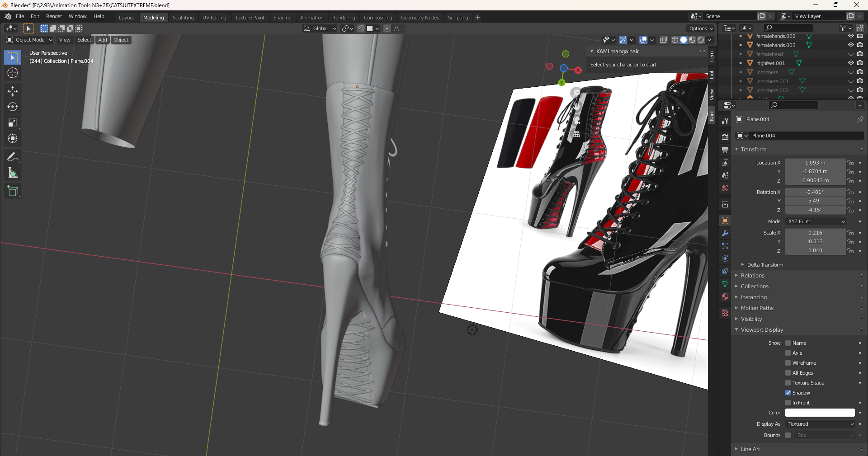Click the pan hand navigation gizmo
The height and width of the screenshot is (456, 868).
[576, 107]
